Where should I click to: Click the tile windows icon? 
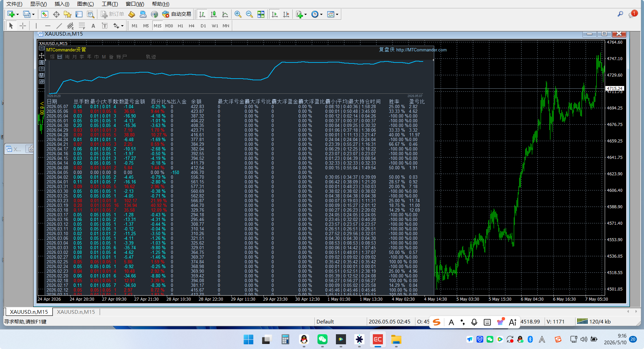pos(261,14)
